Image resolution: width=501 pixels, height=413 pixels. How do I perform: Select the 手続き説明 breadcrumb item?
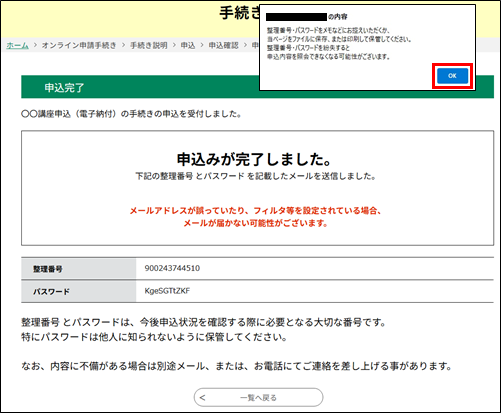149,45
